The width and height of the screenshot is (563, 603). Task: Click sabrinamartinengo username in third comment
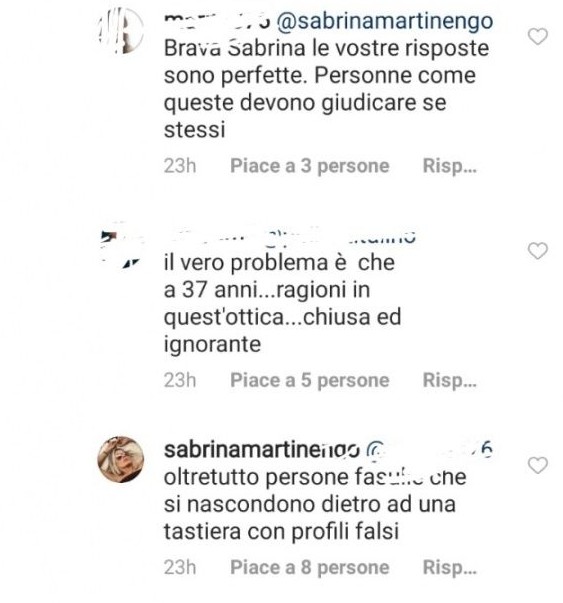(x=262, y=450)
